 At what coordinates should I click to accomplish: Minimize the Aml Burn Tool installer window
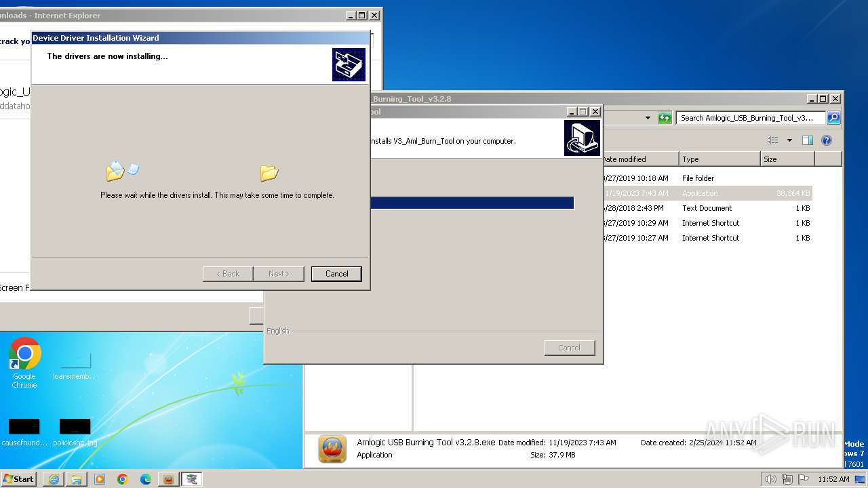pos(572,111)
